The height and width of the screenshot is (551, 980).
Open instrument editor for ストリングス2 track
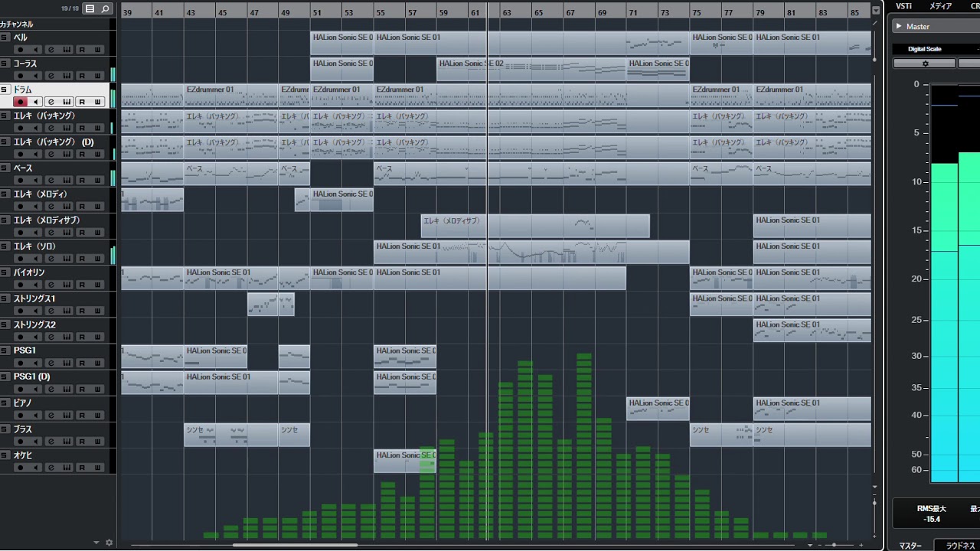pyautogui.click(x=67, y=336)
